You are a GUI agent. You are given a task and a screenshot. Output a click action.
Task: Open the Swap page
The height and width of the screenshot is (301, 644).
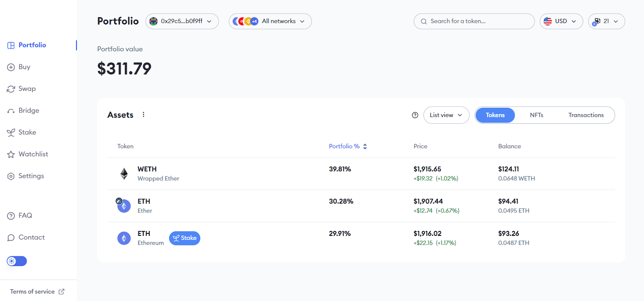[27, 88]
